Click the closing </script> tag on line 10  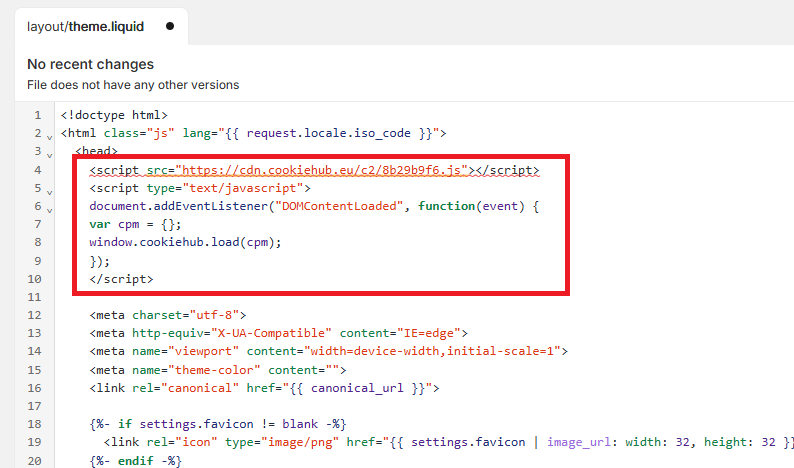[x=122, y=279]
